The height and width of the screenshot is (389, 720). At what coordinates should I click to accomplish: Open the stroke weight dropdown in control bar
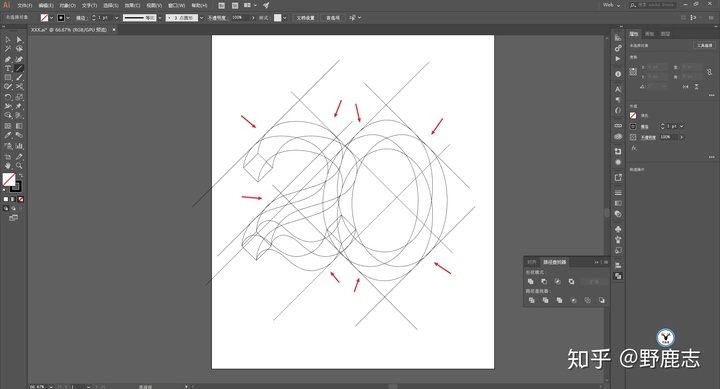point(117,18)
